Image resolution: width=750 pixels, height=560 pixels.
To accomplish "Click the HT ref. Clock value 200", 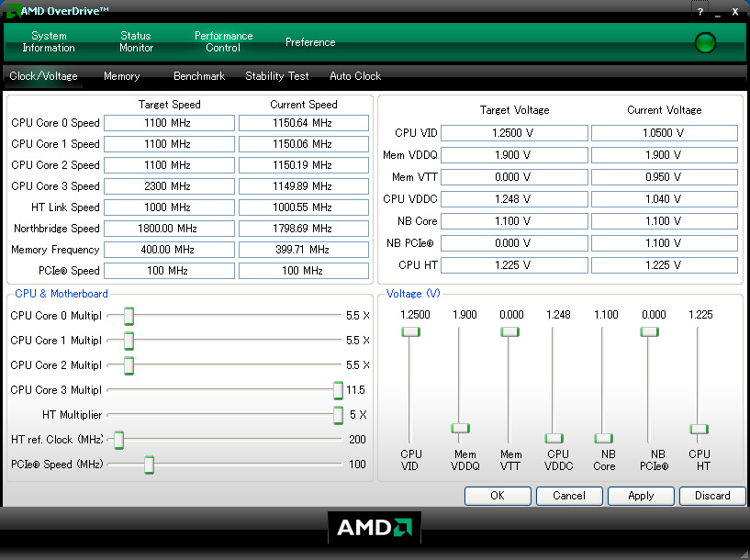I will 357,440.
